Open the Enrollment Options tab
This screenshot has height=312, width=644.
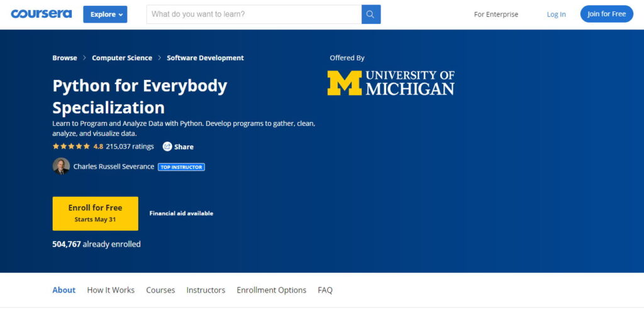272,290
